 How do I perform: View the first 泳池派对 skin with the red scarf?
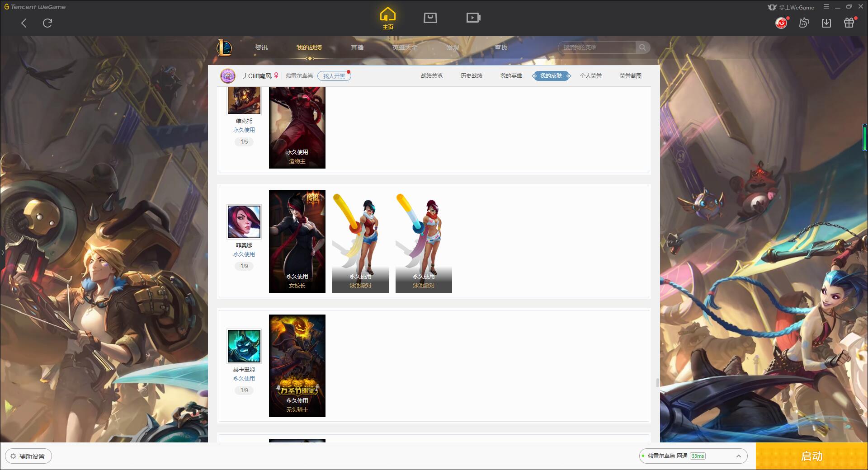coord(360,241)
